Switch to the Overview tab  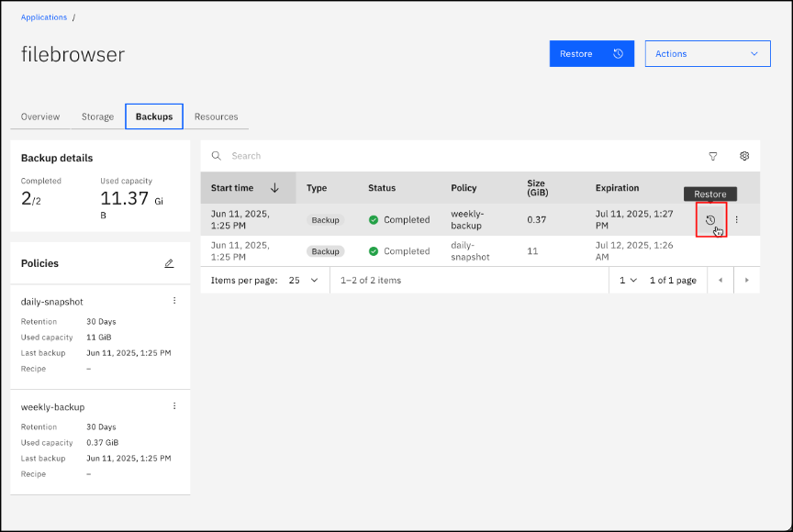40,116
